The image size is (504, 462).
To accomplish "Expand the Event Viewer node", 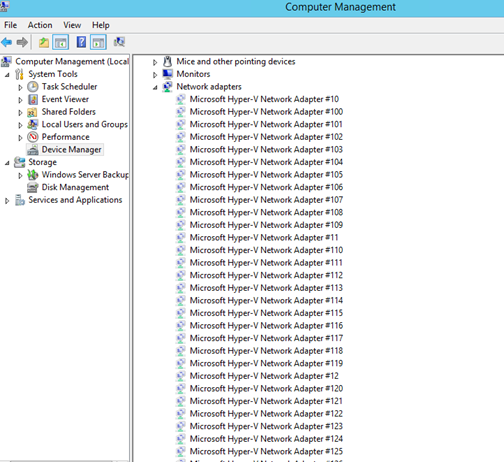I will click(x=20, y=100).
